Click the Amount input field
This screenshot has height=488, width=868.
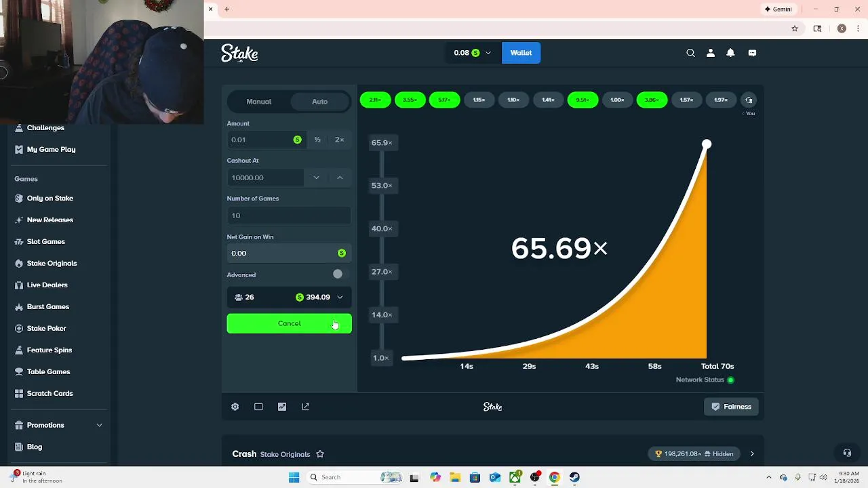[265, 140]
